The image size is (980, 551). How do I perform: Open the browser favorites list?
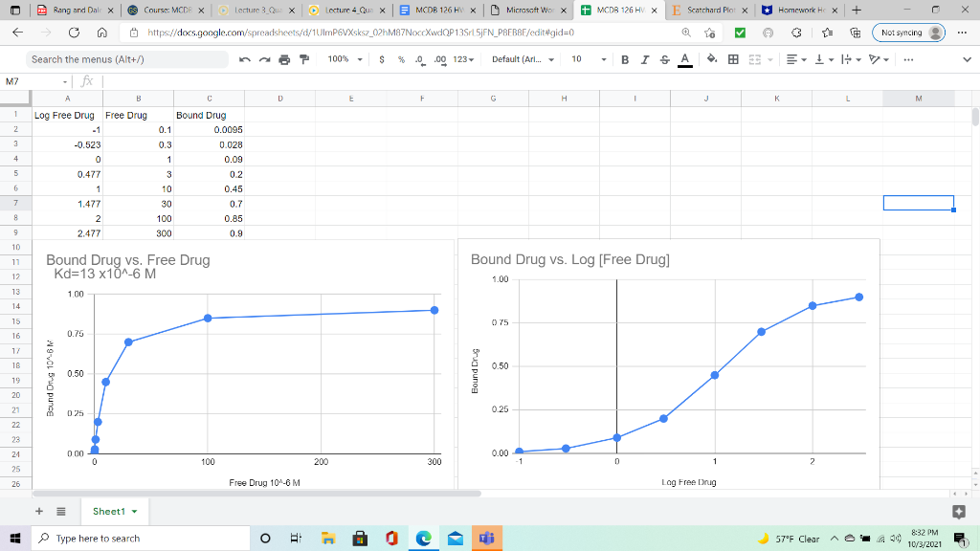click(x=827, y=33)
